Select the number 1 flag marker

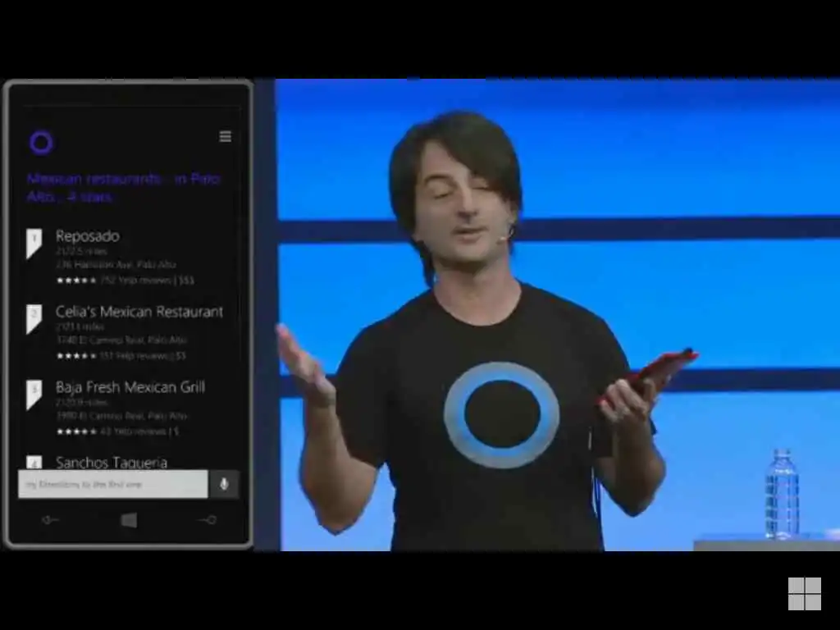[x=34, y=243]
